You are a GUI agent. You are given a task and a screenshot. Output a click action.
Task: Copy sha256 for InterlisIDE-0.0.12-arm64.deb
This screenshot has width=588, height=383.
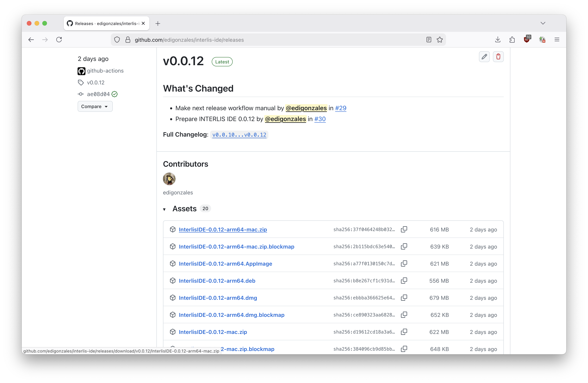click(x=404, y=281)
